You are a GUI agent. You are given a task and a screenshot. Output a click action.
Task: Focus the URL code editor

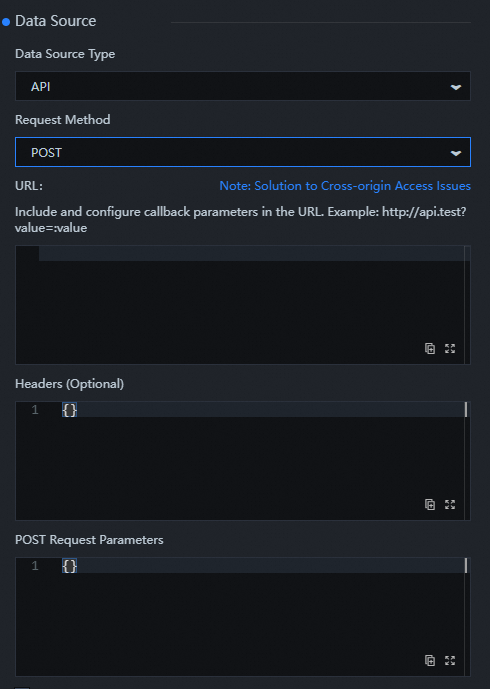click(243, 305)
